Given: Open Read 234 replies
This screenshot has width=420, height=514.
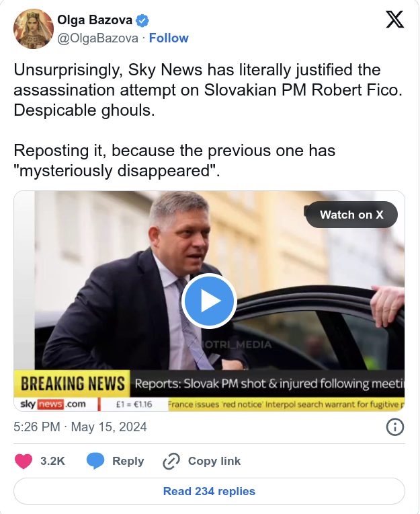Looking at the screenshot, I should [x=209, y=491].
